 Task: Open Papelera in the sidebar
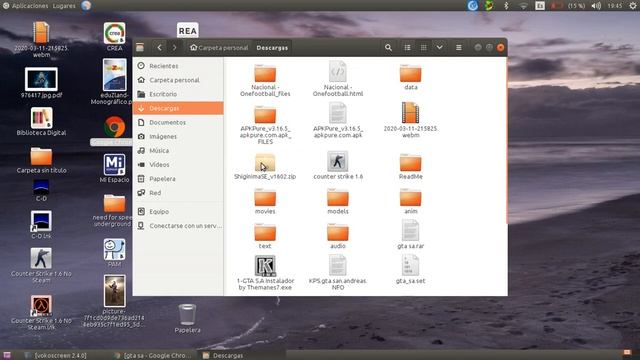[178, 179]
